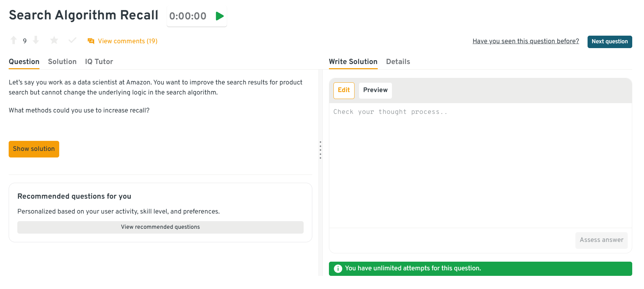Upvote this question with the up arrow
This screenshot has width=644, height=289.
(x=14, y=40)
